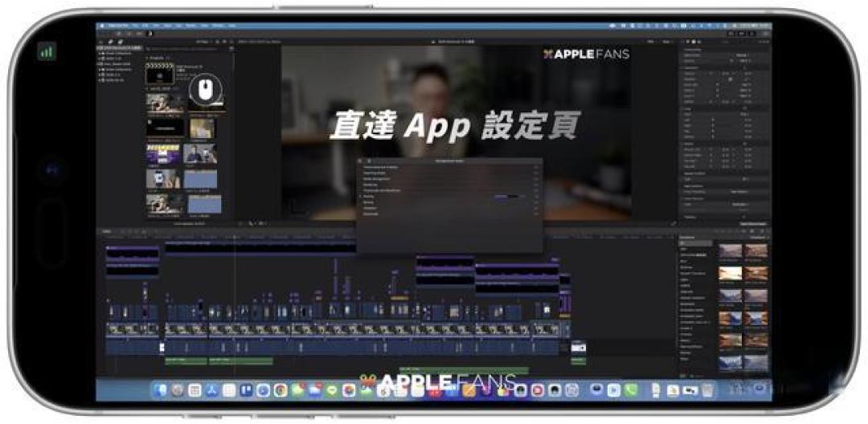Open the timeline Index button
This screenshot has height=424, width=868.
click(x=108, y=231)
